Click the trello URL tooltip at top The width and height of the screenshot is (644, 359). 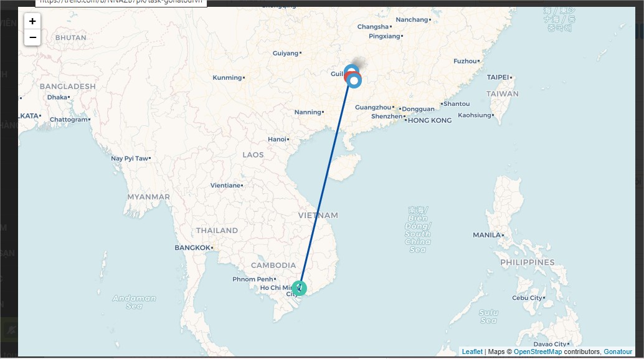pyautogui.click(x=121, y=3)
